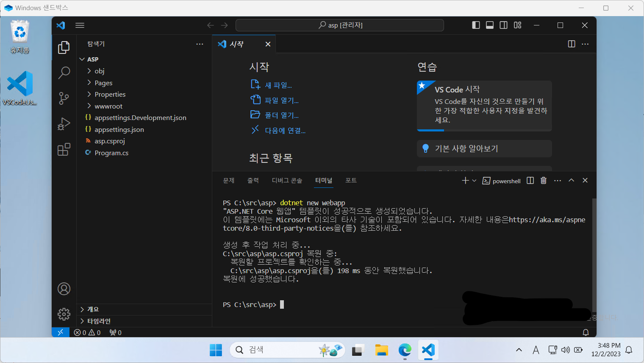Split the editor to the right
This screenshot has width=644, height=363.
[572, 44]
